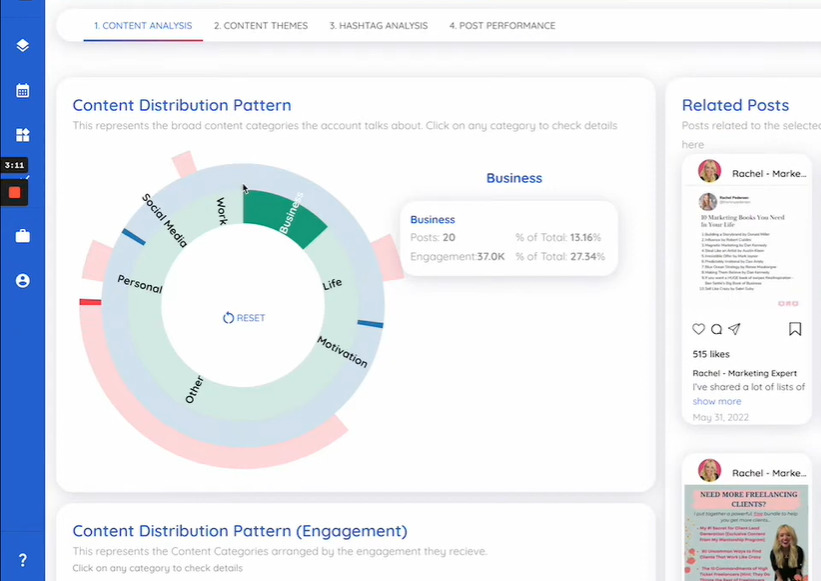Open the briefcase icon in the sidebar
The image size is (821, 581).
coord(22,235)
